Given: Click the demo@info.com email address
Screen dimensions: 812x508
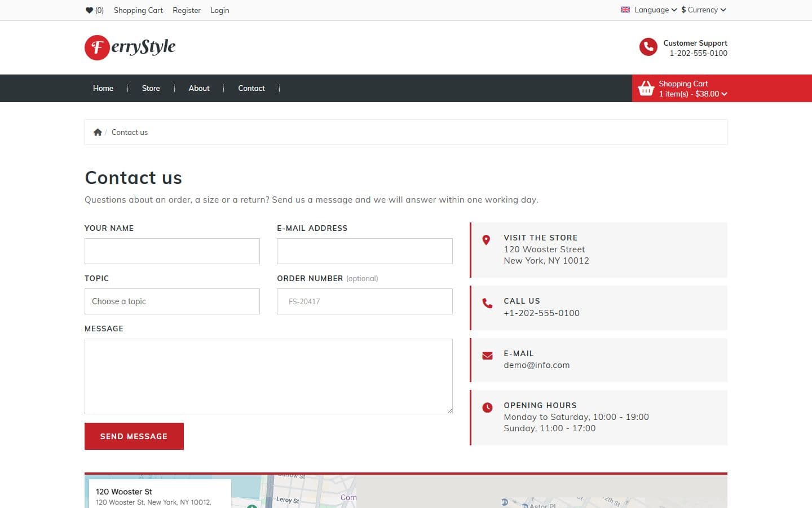Looking at the screenshot, I should (x=537, y=365).
